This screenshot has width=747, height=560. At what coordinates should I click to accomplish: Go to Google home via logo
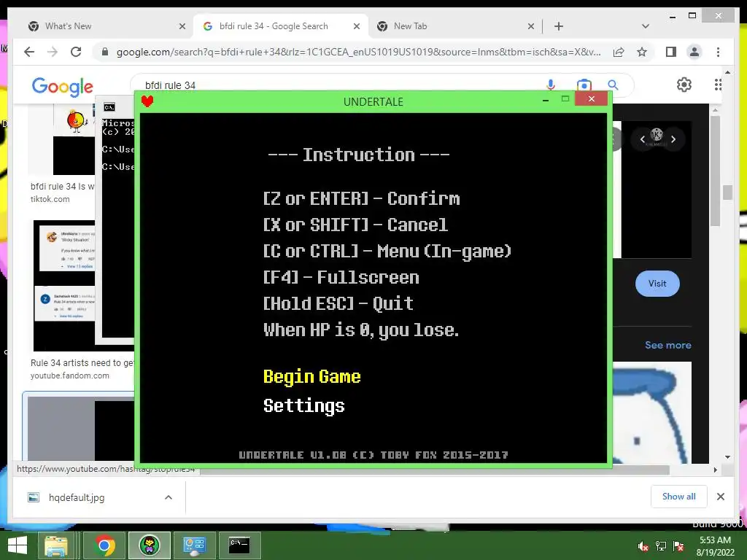(x=63, y=86)
